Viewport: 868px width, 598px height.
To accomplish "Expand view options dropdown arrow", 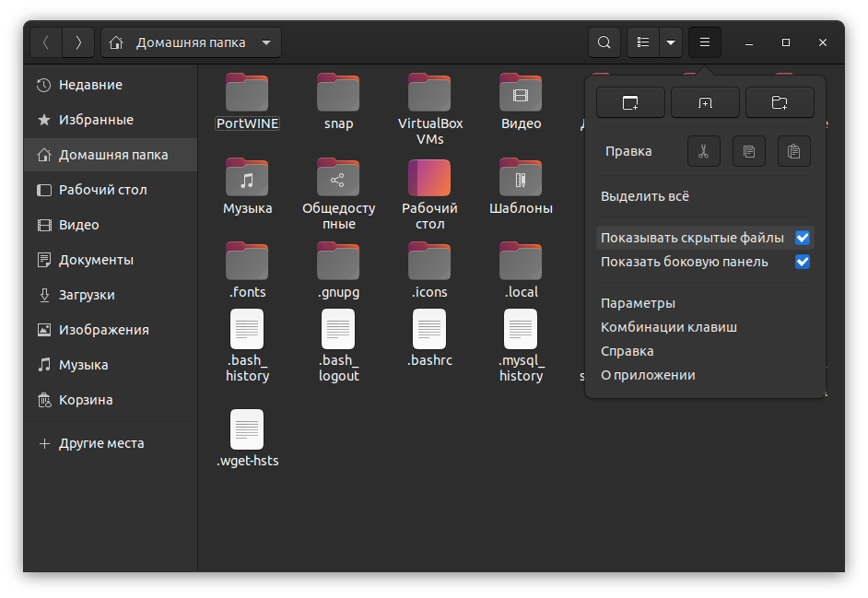I will (671, 42).
